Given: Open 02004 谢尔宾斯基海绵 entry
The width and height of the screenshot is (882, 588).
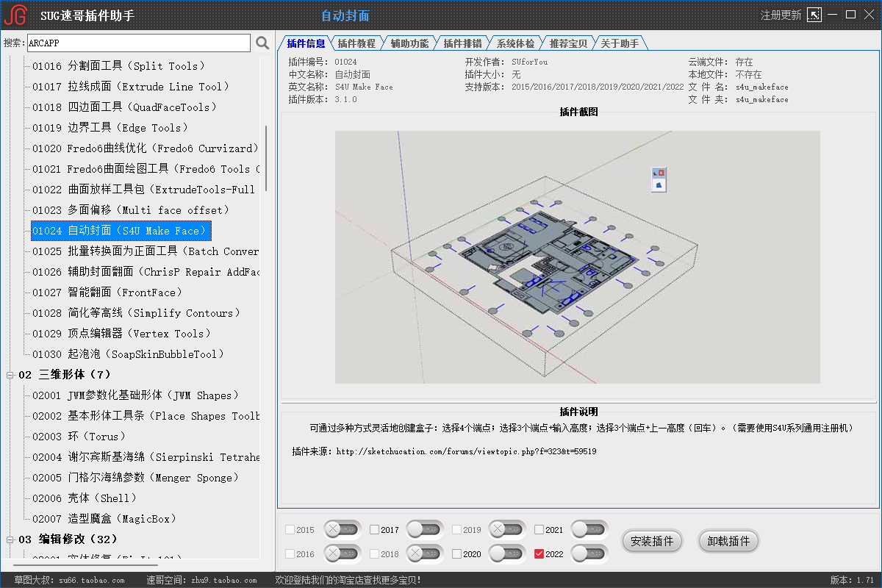Looking at the screenshot, I should coord(146,457).
